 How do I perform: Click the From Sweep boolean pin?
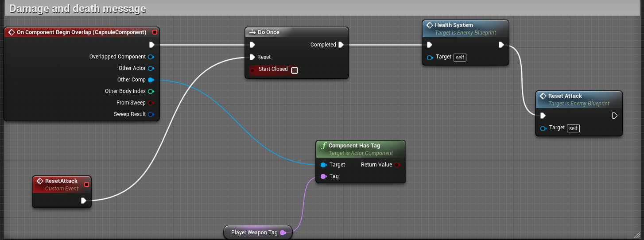coord(151,103)
